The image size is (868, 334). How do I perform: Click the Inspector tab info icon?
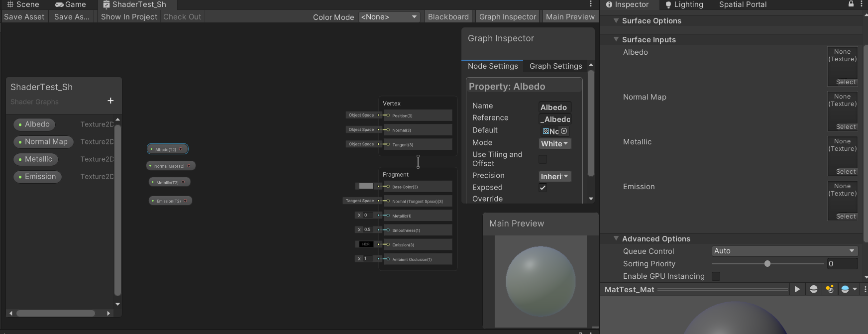[x=609, y=4]
